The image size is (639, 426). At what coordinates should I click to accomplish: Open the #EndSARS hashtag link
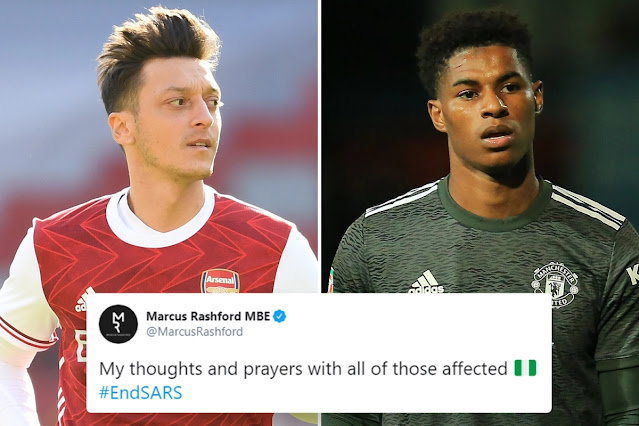141,393
